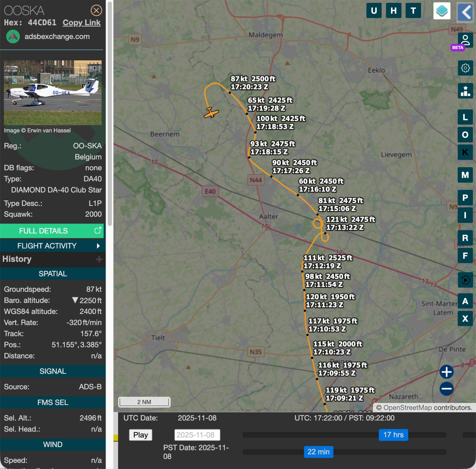Image resolution: width=476 pixels, height=469 pixels.
Task: Close the OOSKA aircraft info panel
Action: pyautogui.click(x=96, y=11)
